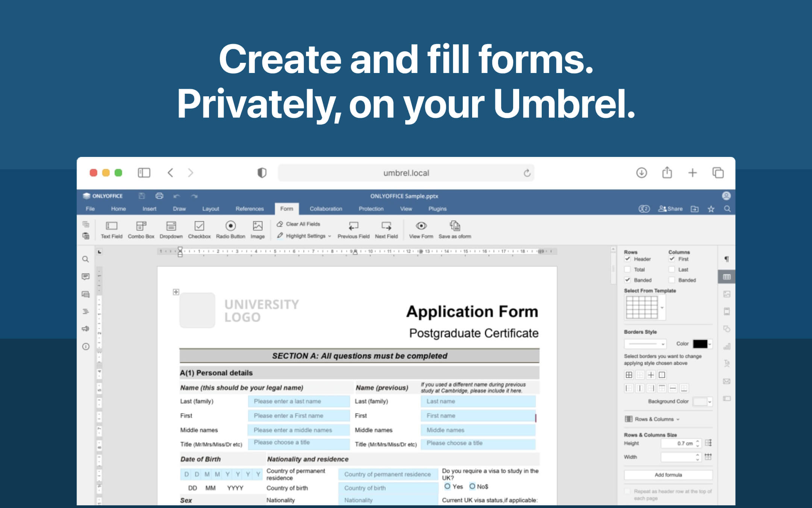The height and width of the screenshot is (508, 812).
Task: Insert a Text Field into the form
Action: point(111,230)
